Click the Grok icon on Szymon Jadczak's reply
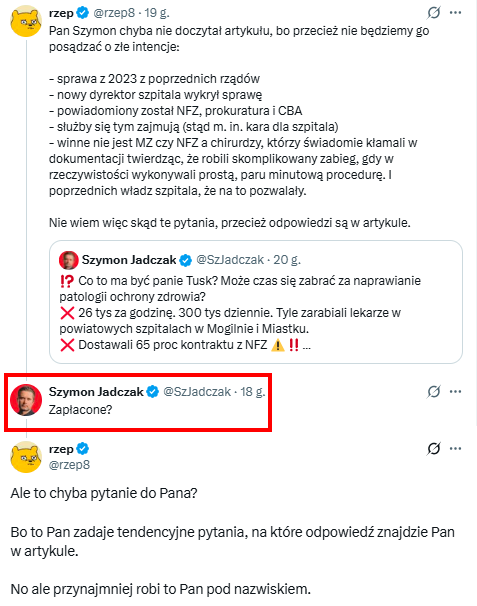 point(434,392)
